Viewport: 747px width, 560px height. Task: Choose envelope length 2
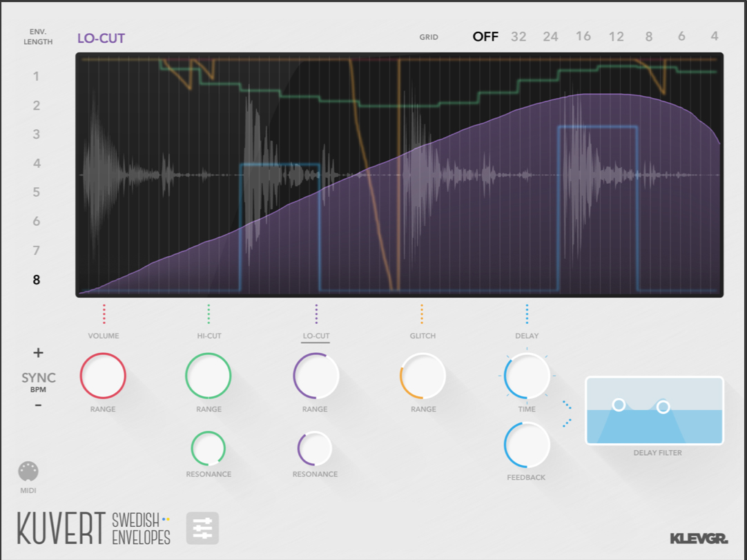click(36, 106)
